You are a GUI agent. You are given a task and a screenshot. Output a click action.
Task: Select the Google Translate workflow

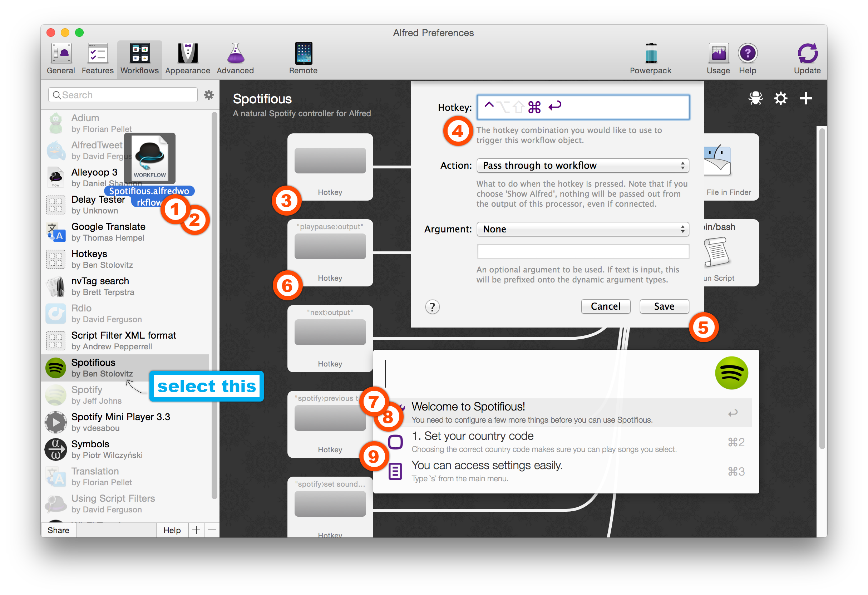click(x=108, y=232)
